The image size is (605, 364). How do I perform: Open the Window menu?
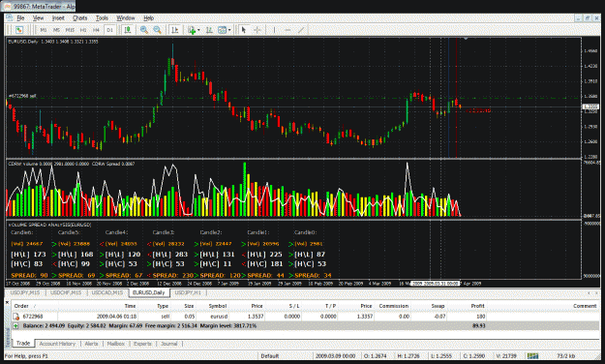(x=126, y=18)
